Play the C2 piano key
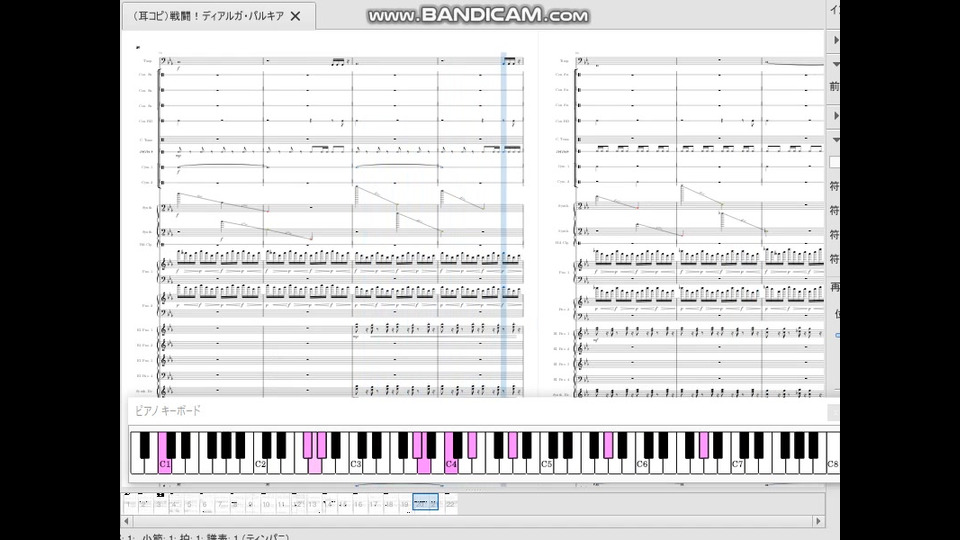The image size is (960, 540). point(260,465)
